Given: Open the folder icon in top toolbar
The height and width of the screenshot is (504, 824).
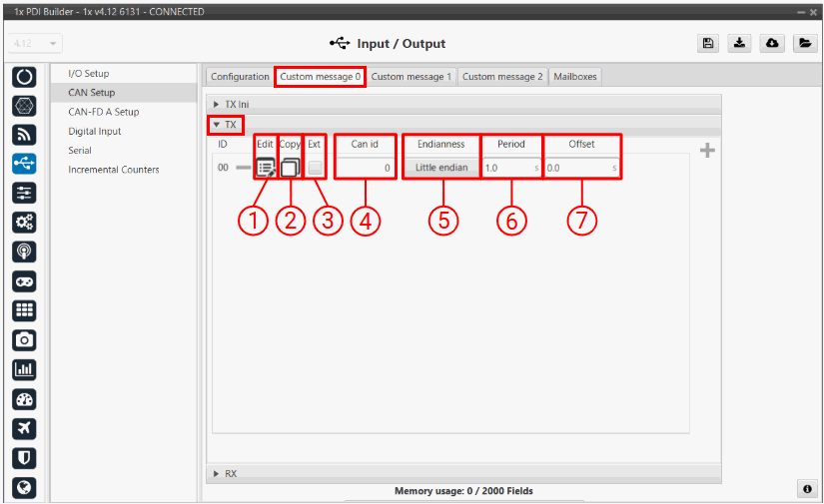Looking at the screenshot, I should point(803,44).
